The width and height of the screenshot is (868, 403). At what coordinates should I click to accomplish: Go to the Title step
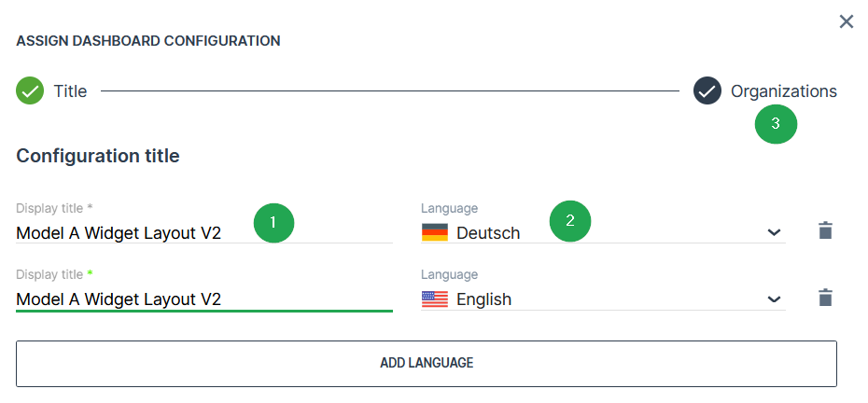70,91
